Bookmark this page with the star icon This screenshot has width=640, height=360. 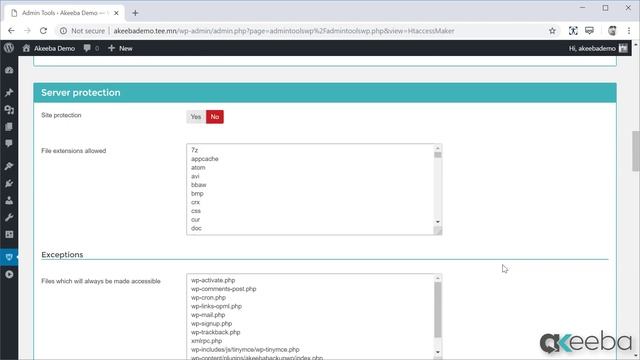[x=552, y=31]
